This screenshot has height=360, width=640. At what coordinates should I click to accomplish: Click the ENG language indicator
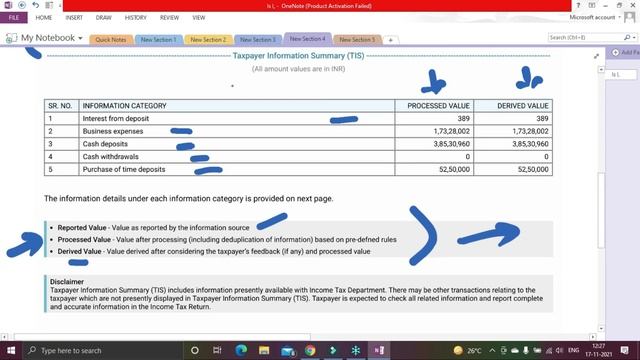pos(573,350)
